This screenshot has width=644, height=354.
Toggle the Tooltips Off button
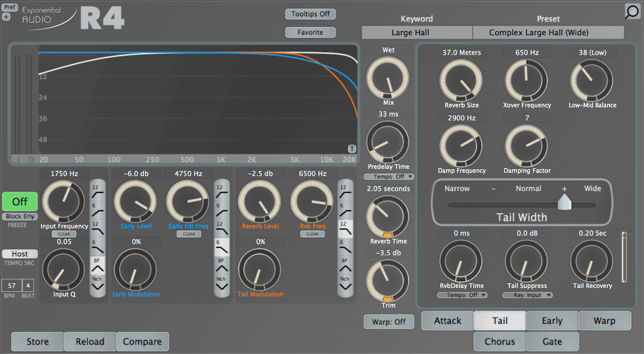tap(311, 14)
